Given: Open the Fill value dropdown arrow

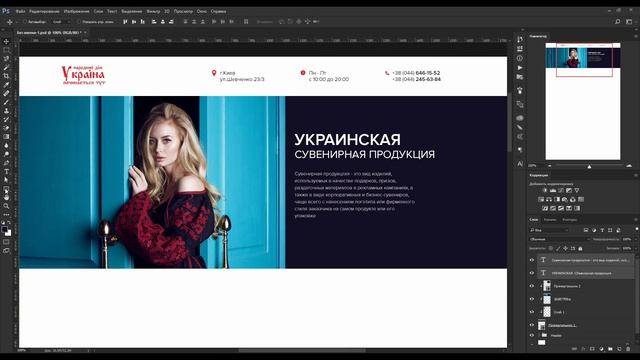Looking at the screenshot, I should coord(636,248).
